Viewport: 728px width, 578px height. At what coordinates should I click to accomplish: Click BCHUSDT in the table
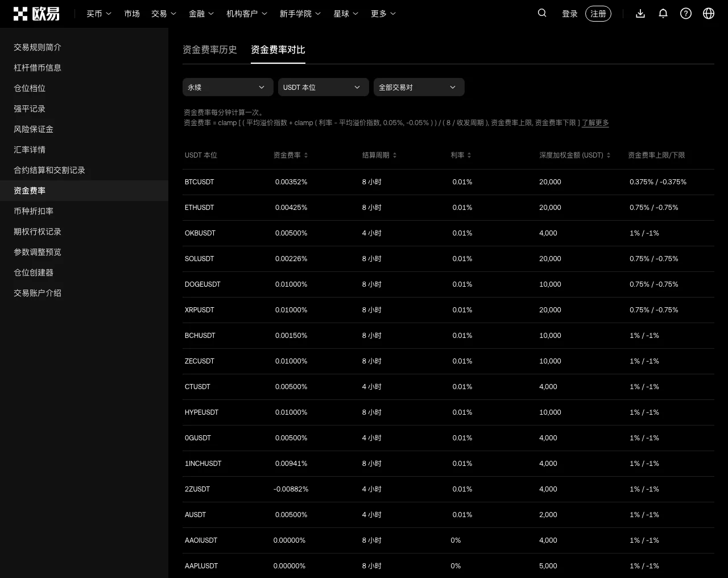200,336
